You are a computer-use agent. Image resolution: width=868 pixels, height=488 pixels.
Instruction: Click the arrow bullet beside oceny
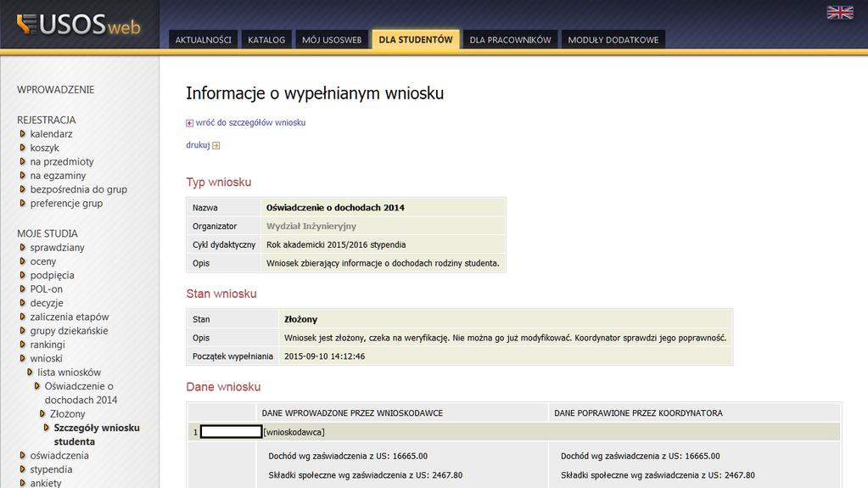coord(23,261)
